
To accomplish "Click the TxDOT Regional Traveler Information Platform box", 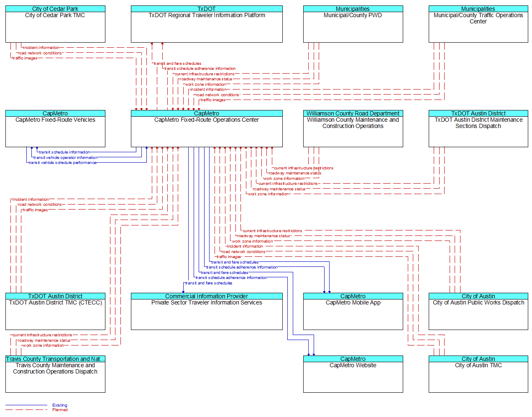I will [x=207, y=24].
